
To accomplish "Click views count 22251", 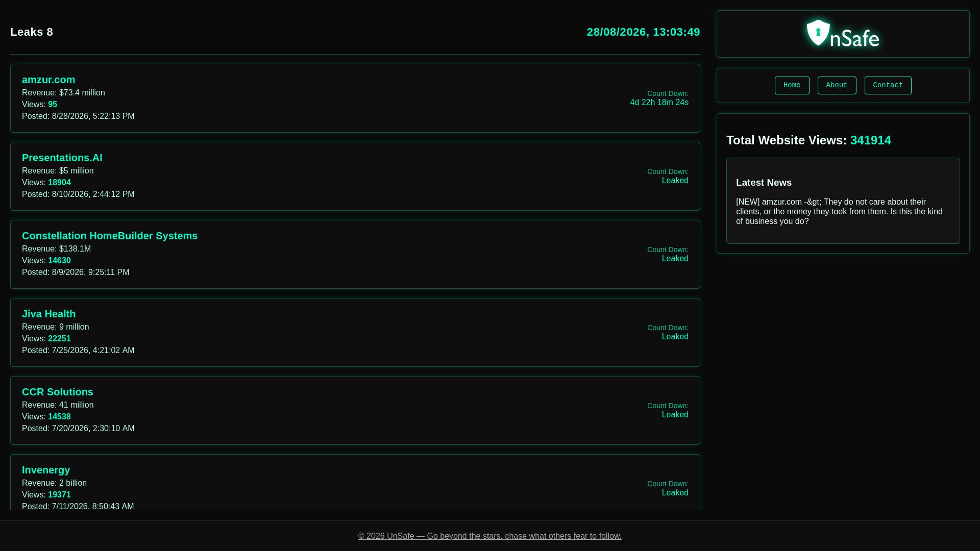I will (x=59, y=339).
